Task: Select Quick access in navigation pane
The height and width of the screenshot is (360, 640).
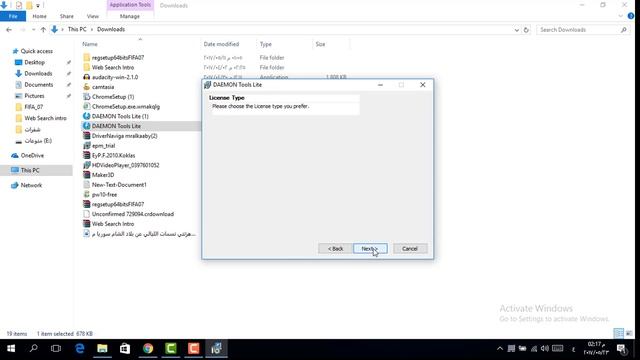Action: [37, 51]
